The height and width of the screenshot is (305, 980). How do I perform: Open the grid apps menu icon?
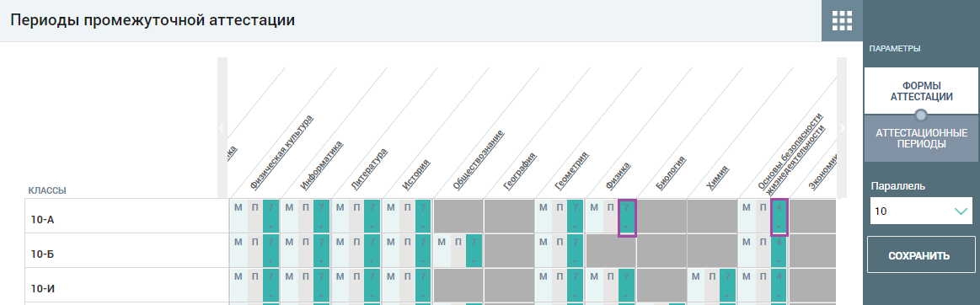pos(842,20)
